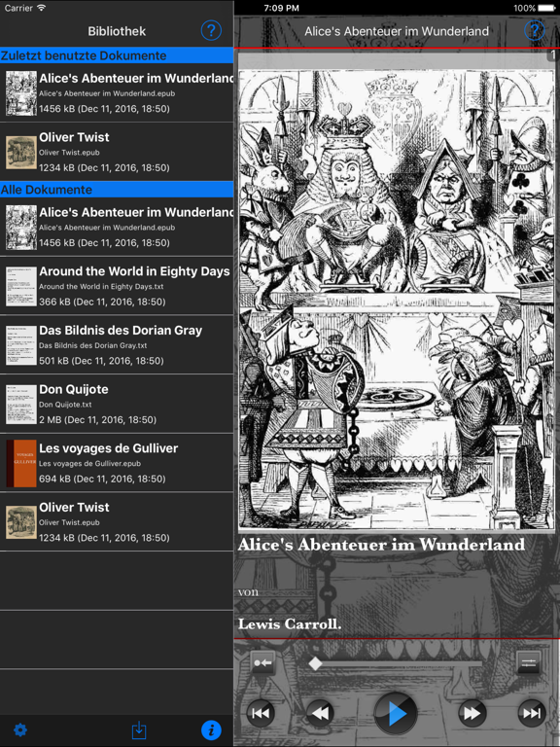
Task: Select the Zuletzt benutzte Dokumente header
Action: coord(117,55)
